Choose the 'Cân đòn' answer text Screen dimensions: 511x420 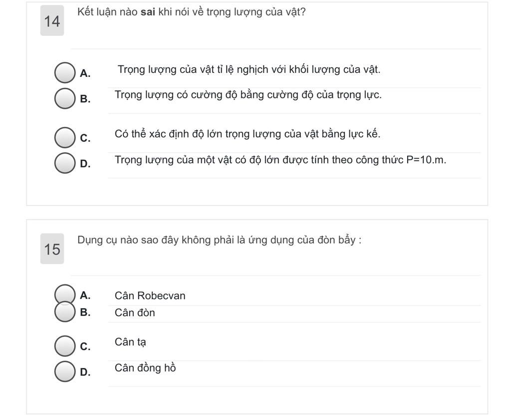[135, 312]
